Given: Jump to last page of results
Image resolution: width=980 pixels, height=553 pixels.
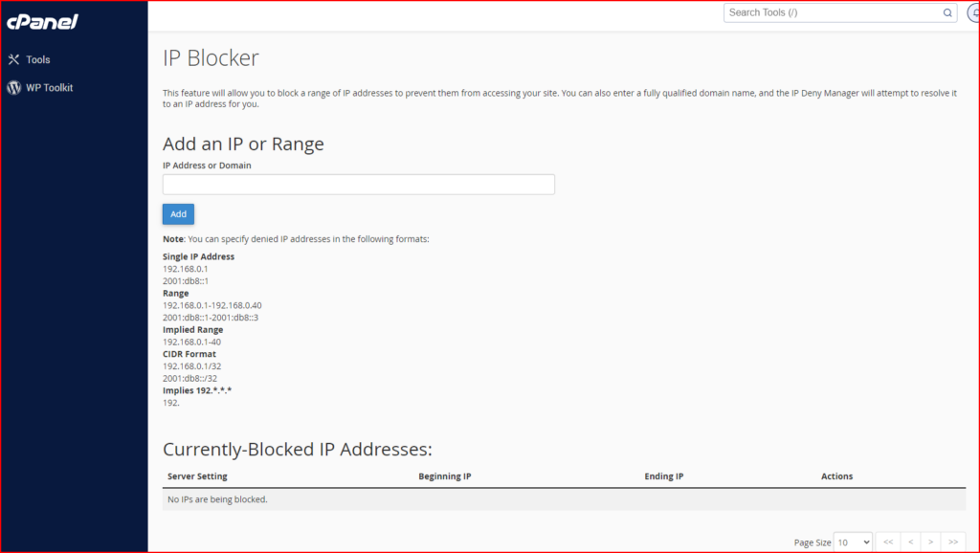Looking at the screenshot, I should [x=953, y=542].
